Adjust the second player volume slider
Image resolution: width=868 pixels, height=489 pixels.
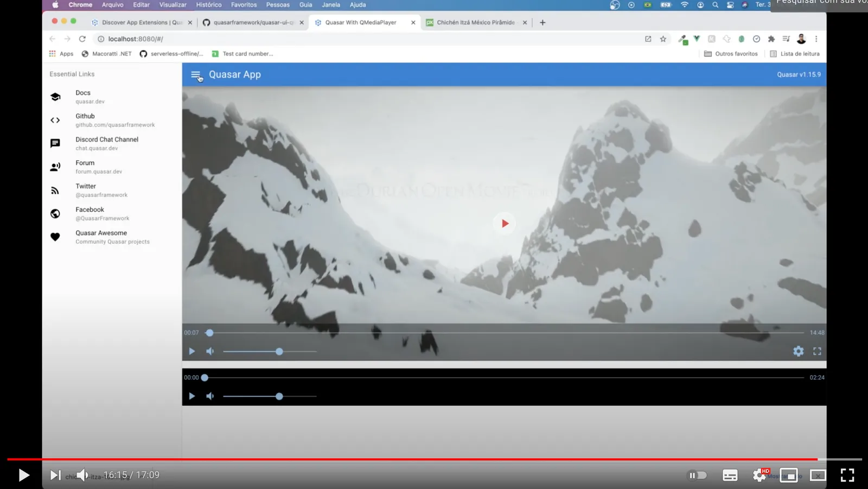pyautogui.click(x=270, y=397)
